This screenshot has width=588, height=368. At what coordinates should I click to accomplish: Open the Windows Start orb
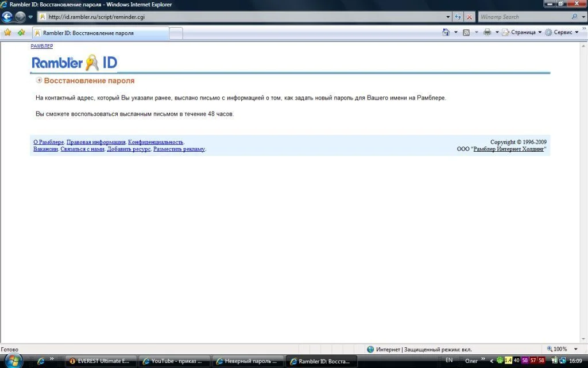14,361
